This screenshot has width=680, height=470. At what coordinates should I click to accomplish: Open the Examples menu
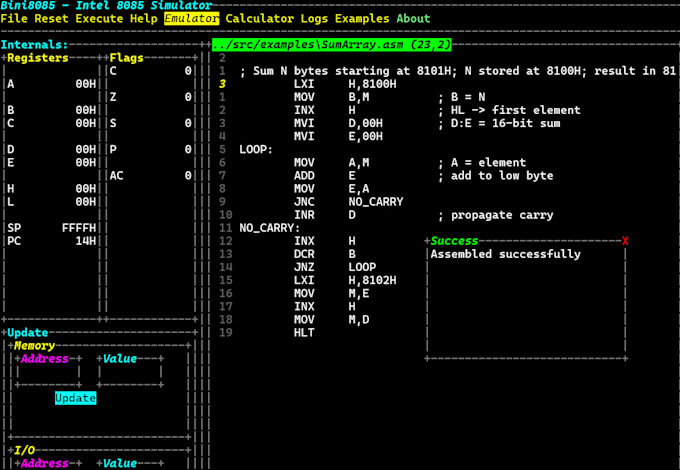click(x=362, y=19)
